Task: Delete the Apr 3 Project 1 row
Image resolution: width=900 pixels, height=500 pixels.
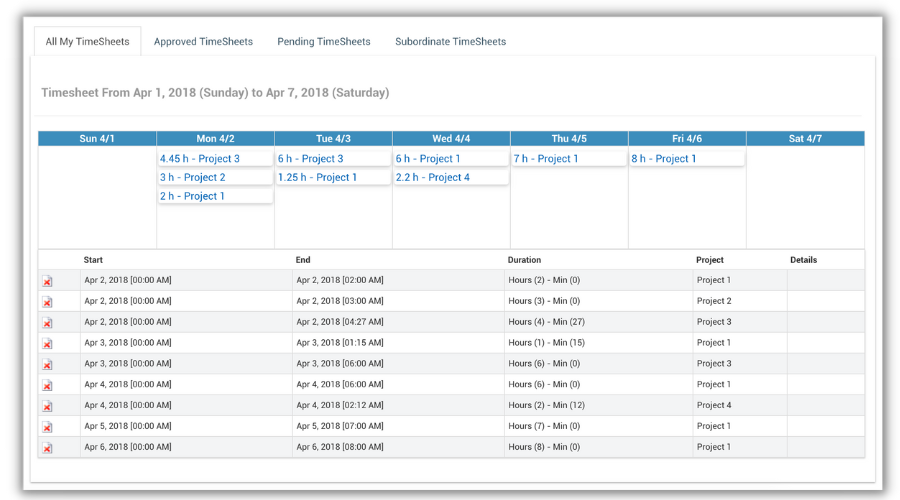Action: click(x=47, y=343)
